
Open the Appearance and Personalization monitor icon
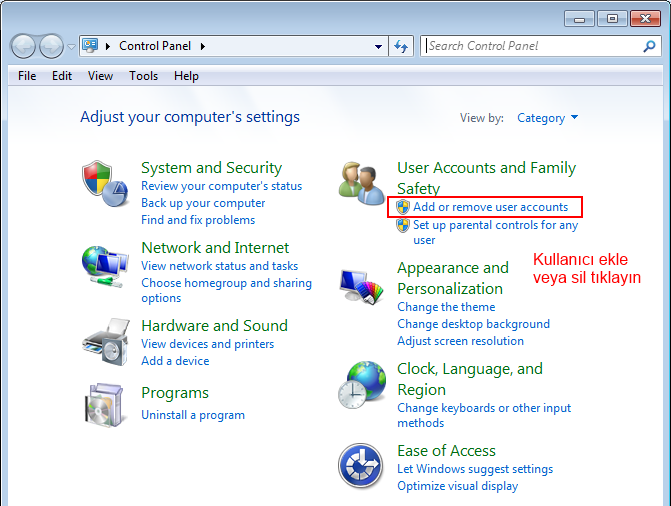coord(362,286)
